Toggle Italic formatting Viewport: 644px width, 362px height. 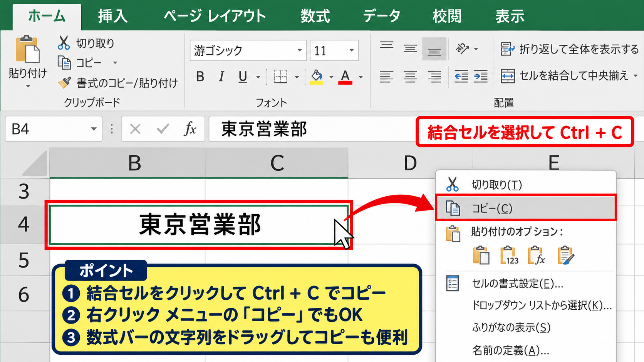point(221,77)
